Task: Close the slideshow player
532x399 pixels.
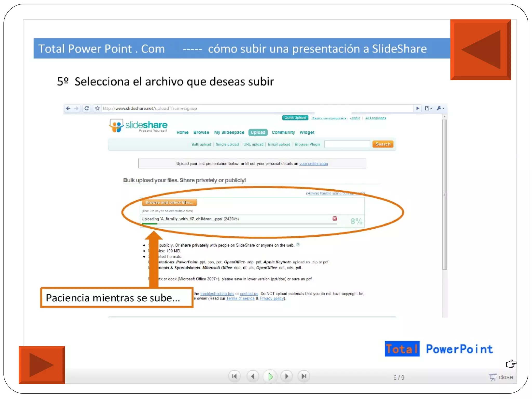Action: click(x=501, y=377)
